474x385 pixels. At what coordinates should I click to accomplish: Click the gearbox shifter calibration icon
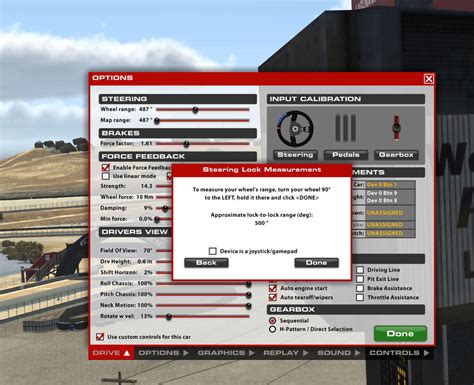click(x=396, y=128)
